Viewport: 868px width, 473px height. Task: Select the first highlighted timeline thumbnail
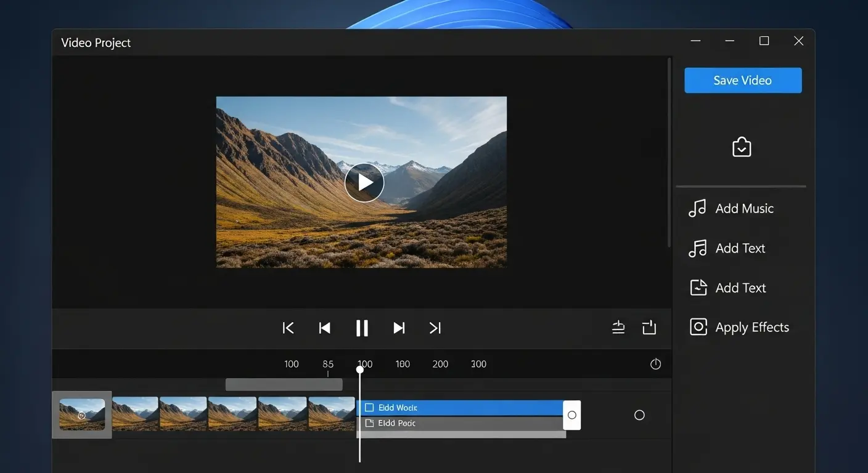[x=82, y=414]
